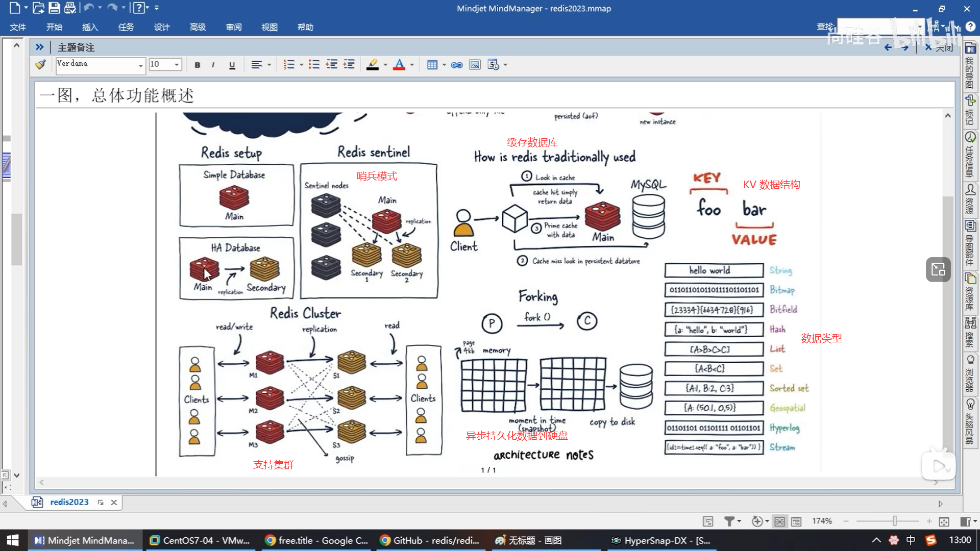The width and height of the screenshot is (980, 551).
Task: Click the Save icon in quick access toolbar
Action: pos(54,8)
